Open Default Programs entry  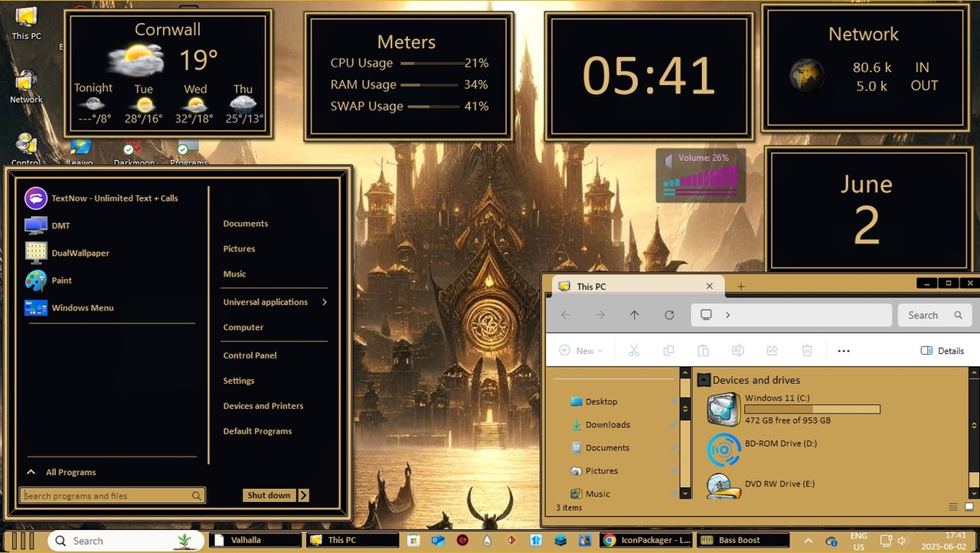[x=257, y=431]
